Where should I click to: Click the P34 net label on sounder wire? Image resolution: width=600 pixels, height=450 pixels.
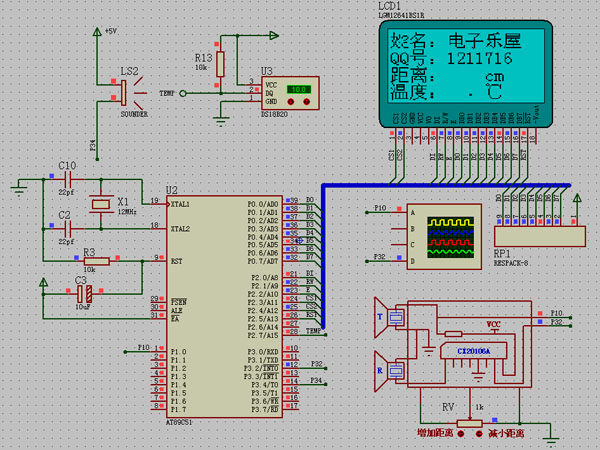93,145
